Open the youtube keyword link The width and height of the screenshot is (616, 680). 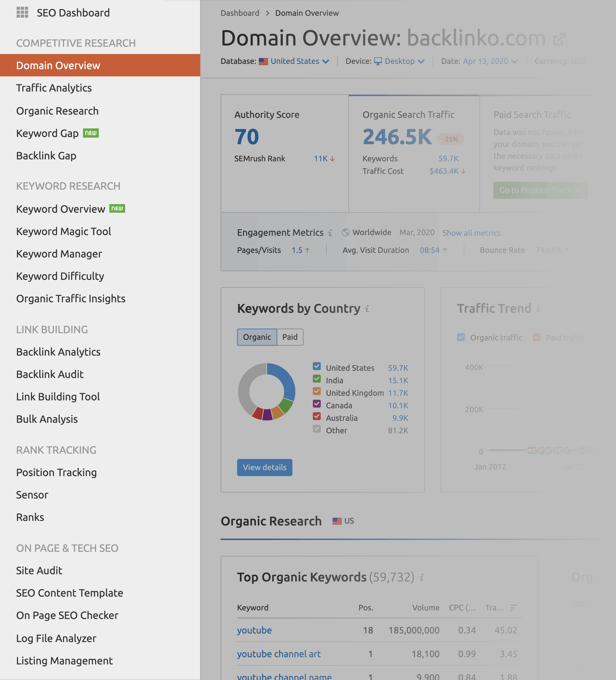[x=254, y=630]
